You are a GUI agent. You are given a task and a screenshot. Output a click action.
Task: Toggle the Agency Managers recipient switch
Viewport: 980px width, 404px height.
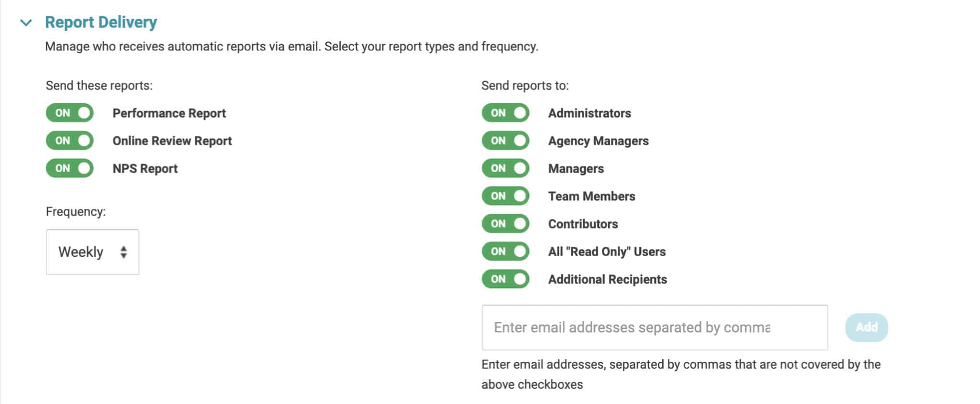tap(506, 141)
